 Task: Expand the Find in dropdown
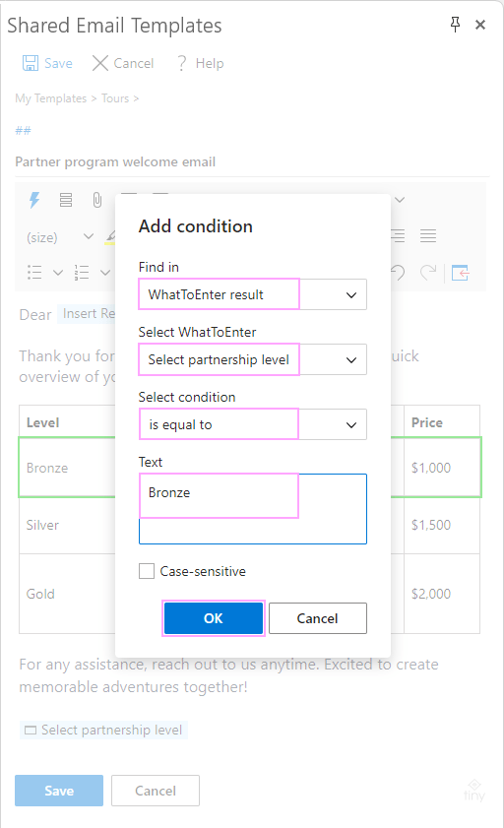[x=253, y=294]
